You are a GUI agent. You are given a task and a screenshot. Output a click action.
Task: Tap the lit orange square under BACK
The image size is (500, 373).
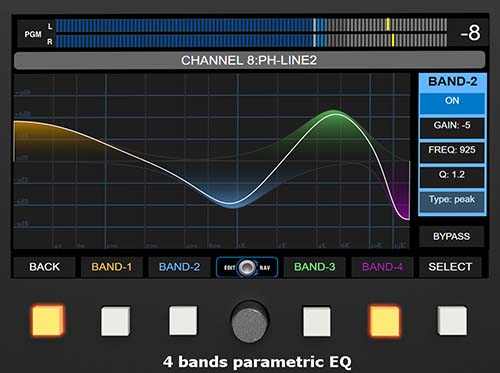pyautogui.click(x=48, y=320)
